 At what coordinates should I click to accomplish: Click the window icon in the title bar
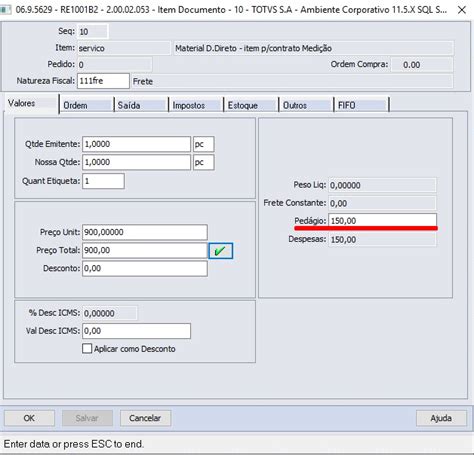point(5,10)
